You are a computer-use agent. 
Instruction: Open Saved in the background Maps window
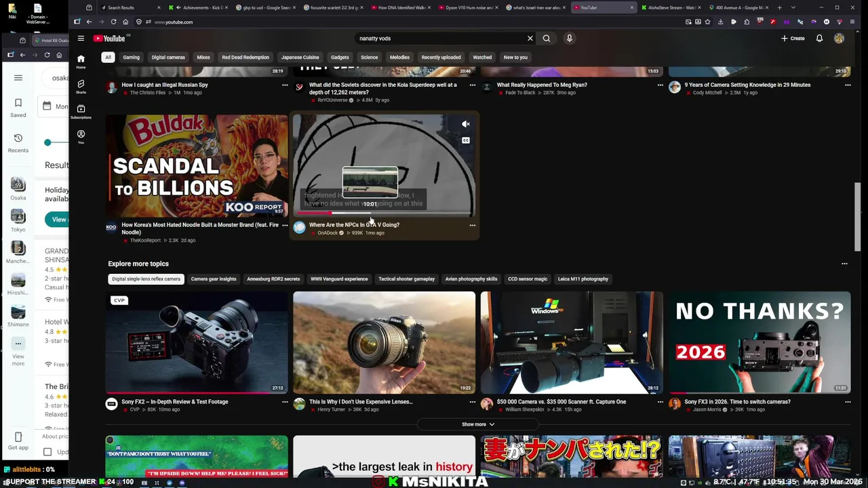click(18, 108)
